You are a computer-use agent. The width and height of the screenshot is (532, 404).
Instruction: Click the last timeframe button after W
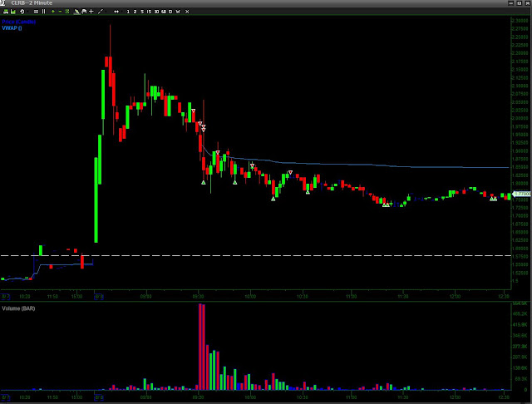tap(187, 12)
